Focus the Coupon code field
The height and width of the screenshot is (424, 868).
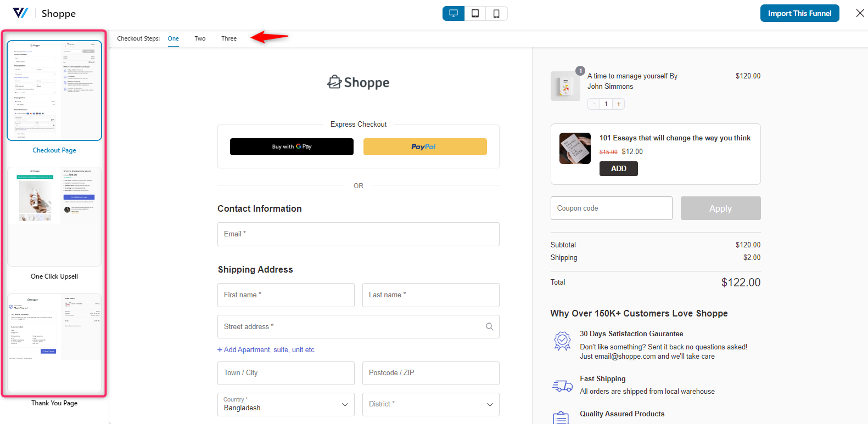(612, 208)
